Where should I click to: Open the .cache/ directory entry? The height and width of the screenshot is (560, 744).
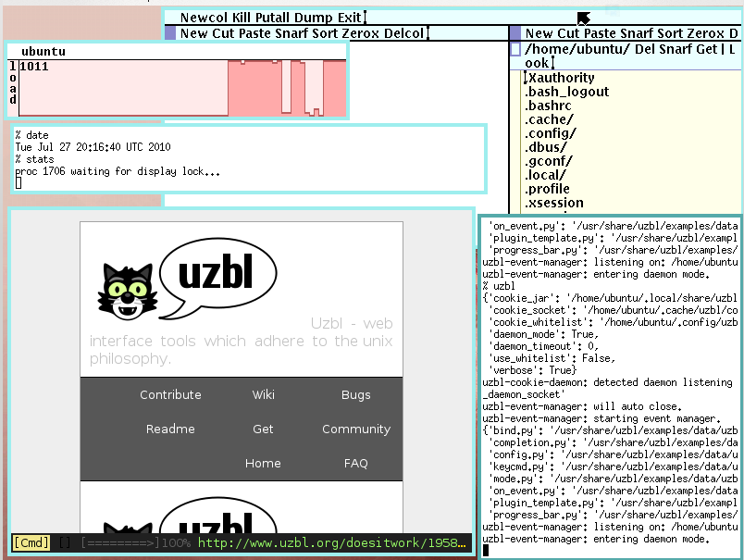point(549,119)
